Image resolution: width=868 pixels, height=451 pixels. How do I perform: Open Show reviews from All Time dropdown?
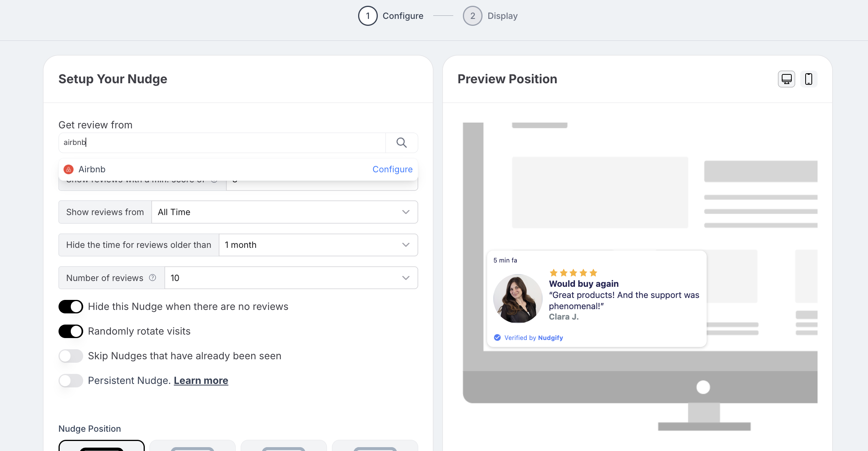tap(284, 212)
